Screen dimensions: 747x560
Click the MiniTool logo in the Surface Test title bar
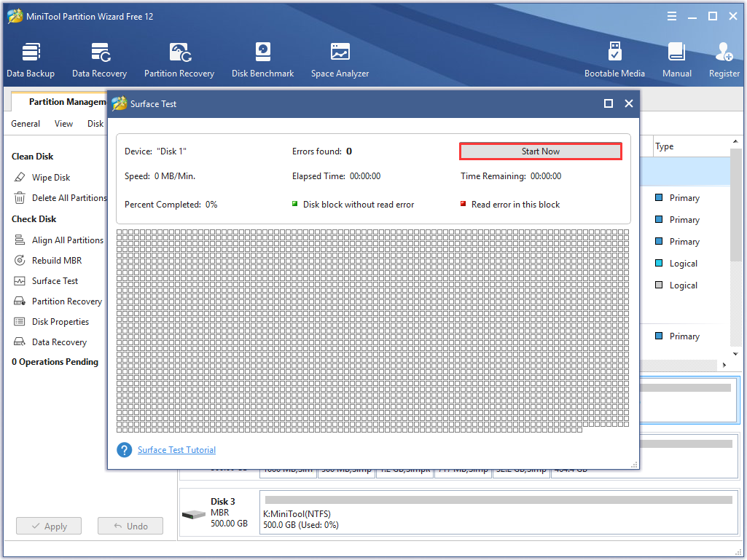[x=119, y=103]
